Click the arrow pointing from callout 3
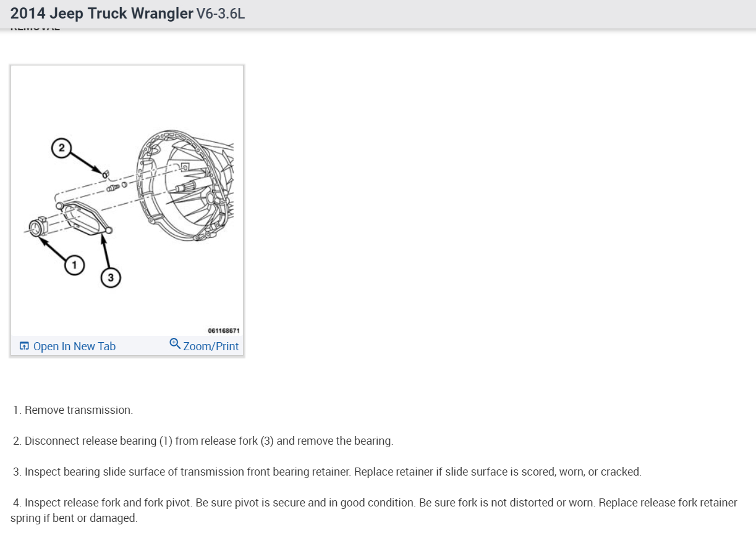The height and width of the screenshot is (546, 756). pos(106,250)
